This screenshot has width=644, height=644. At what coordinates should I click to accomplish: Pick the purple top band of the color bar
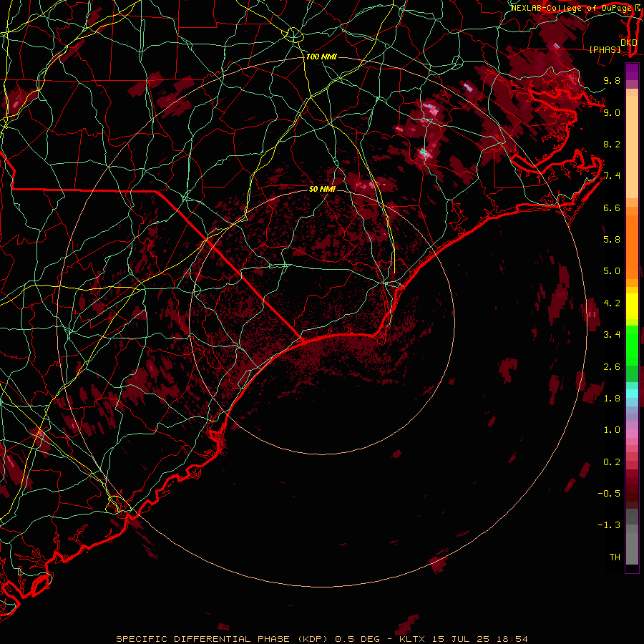pyautogui.click(x=632, y=72)
